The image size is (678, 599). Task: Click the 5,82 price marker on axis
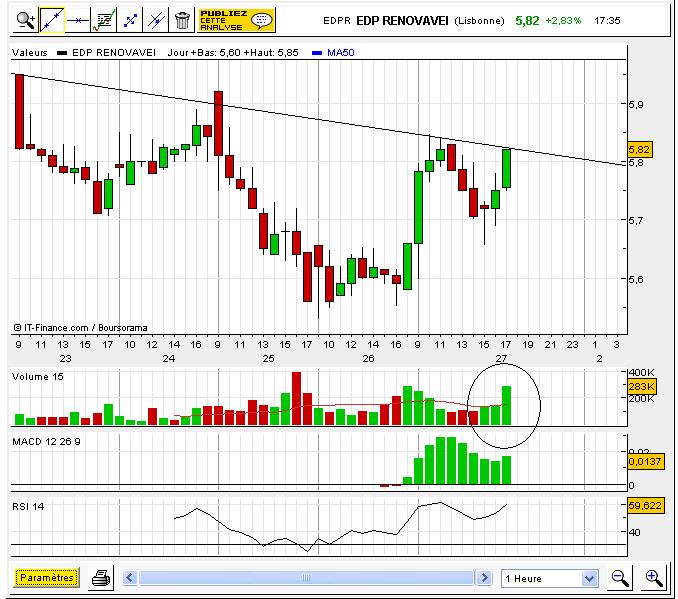[x=639, y=150]
